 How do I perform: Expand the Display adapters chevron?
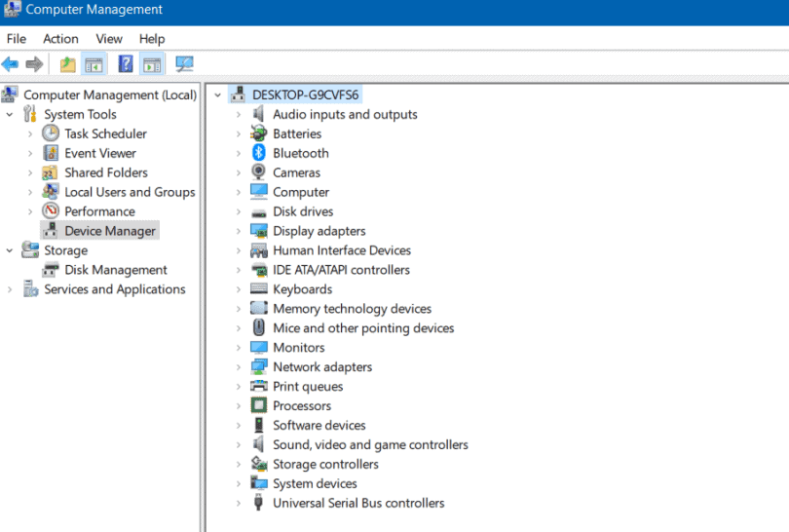click(x=239, y=232)
